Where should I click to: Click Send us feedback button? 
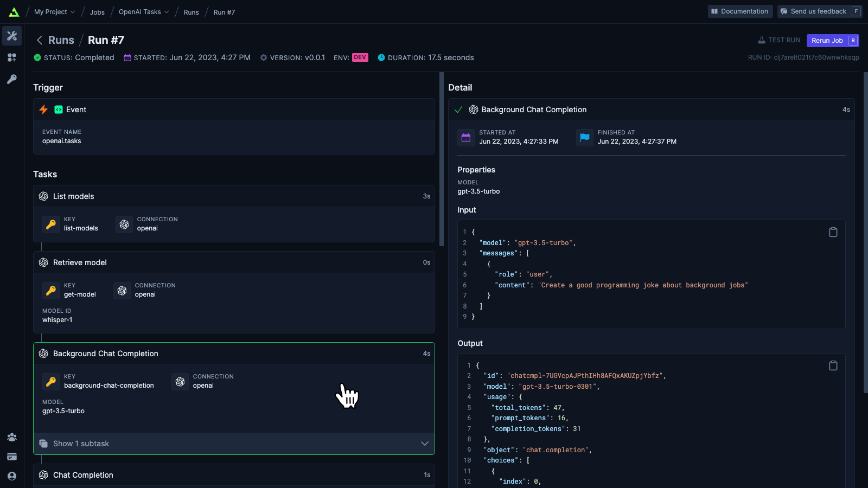(x=820, y=11)
